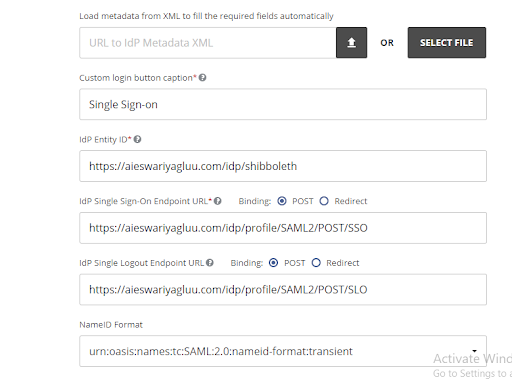
Task: Open help icon for Custom login button caption
Action: point(202,78)
